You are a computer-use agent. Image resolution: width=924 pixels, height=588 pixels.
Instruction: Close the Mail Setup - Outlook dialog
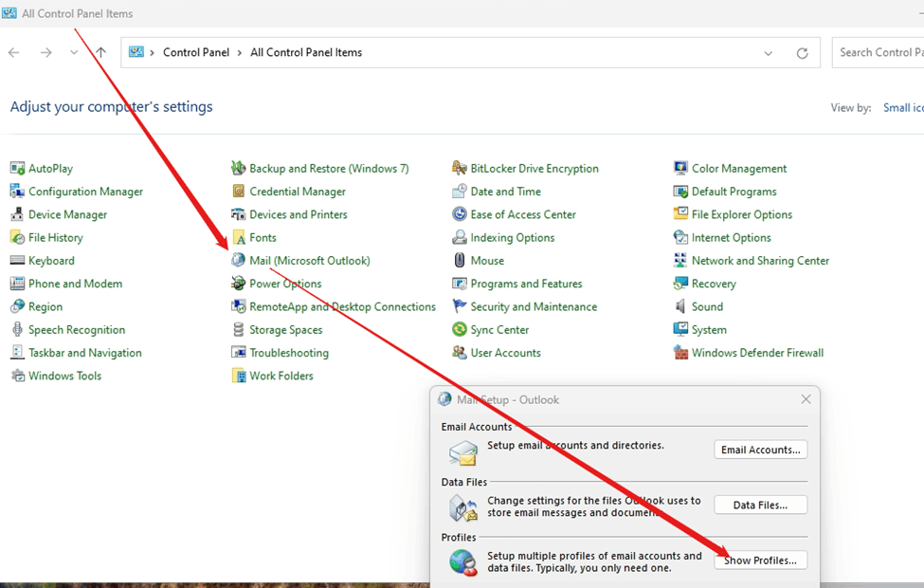click(x=806, y=399)
